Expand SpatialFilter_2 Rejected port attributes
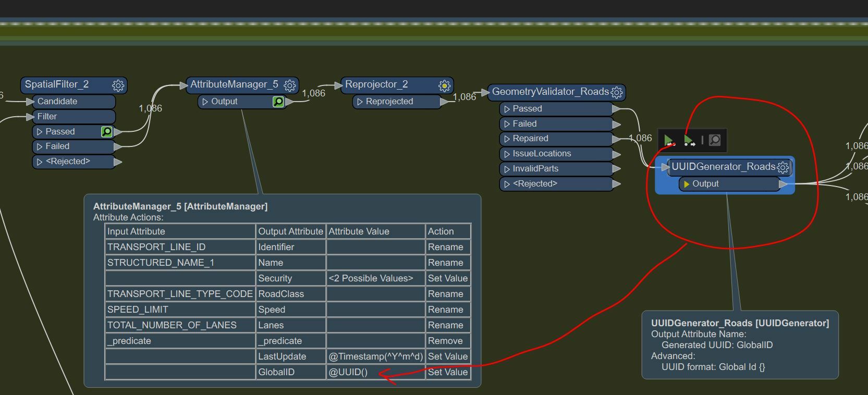The width and height of the screenshot is (868, 395). coord(40,162)
